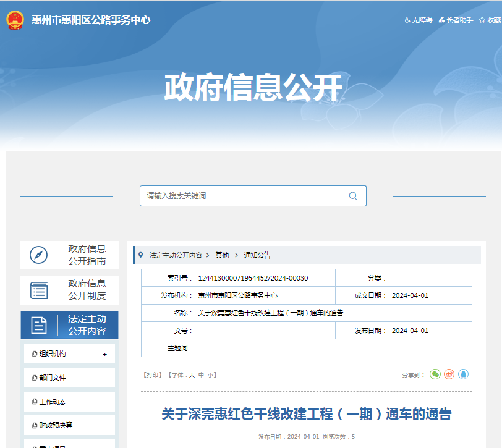This screenshot has height=448, width=502.
Task: Open the 部门文件 sidebar item
Action: (x=69, y=378)
